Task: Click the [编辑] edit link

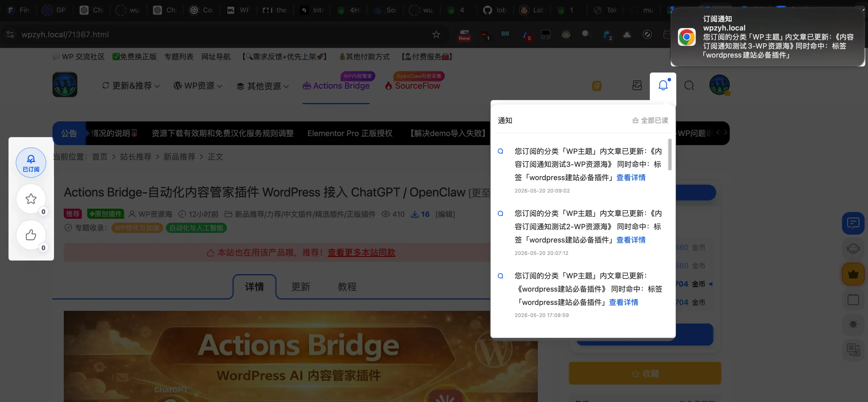Action: (x=445, y=214)
